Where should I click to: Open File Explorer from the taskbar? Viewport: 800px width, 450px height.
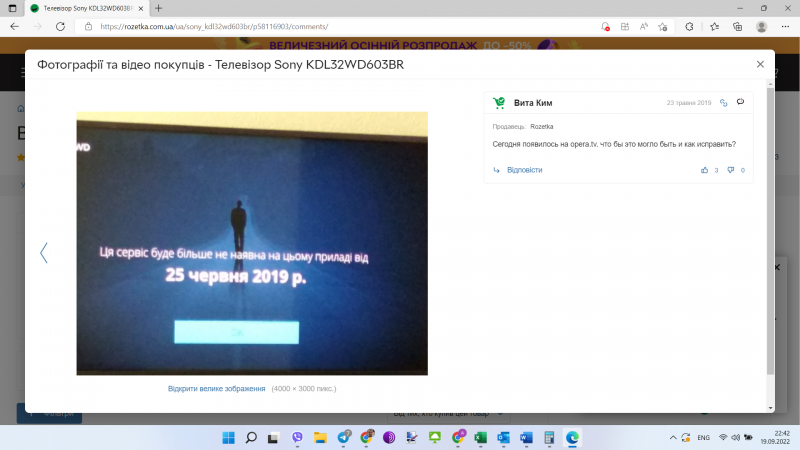[x=320, y=438]
